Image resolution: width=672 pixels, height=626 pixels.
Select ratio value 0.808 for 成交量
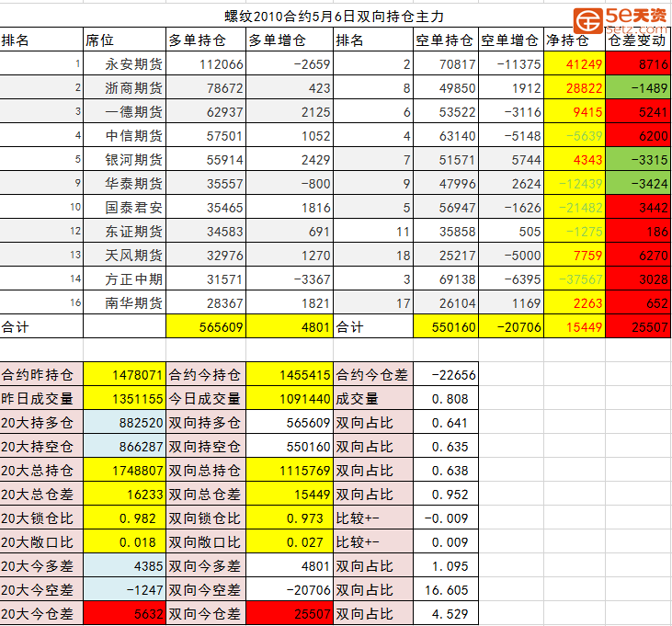[446, 399]
